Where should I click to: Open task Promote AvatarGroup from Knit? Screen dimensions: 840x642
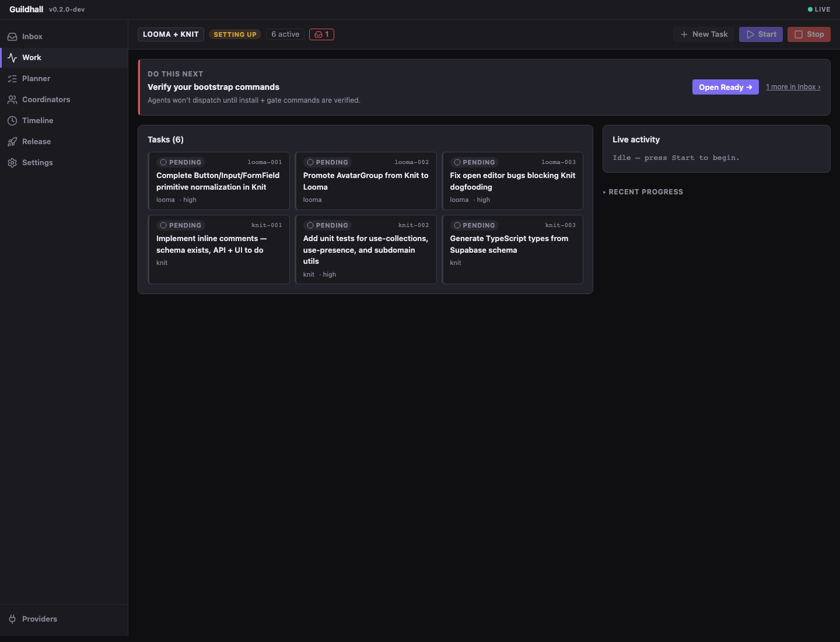pos(366,181)
